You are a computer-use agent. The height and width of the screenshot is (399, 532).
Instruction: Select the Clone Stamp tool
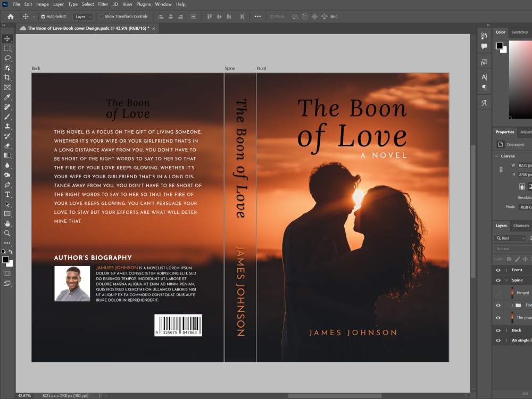[x=7, y=126]
